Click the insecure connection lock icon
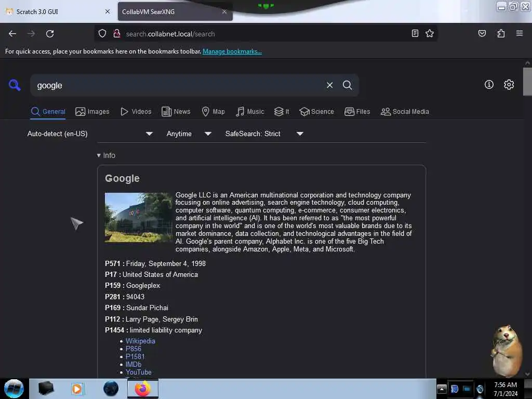This screenshot has width=532, height=399. 117,34
